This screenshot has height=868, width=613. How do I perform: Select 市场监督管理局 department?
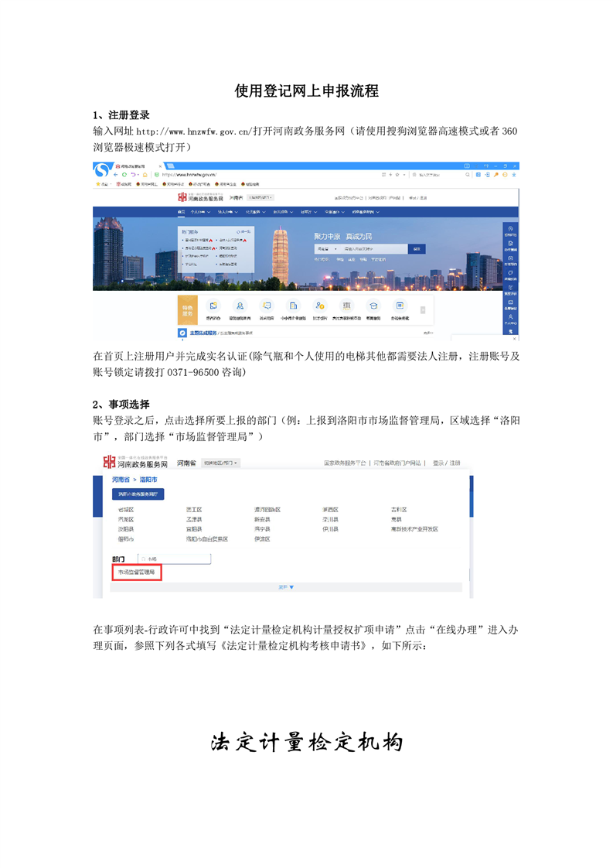click(137, 572)
